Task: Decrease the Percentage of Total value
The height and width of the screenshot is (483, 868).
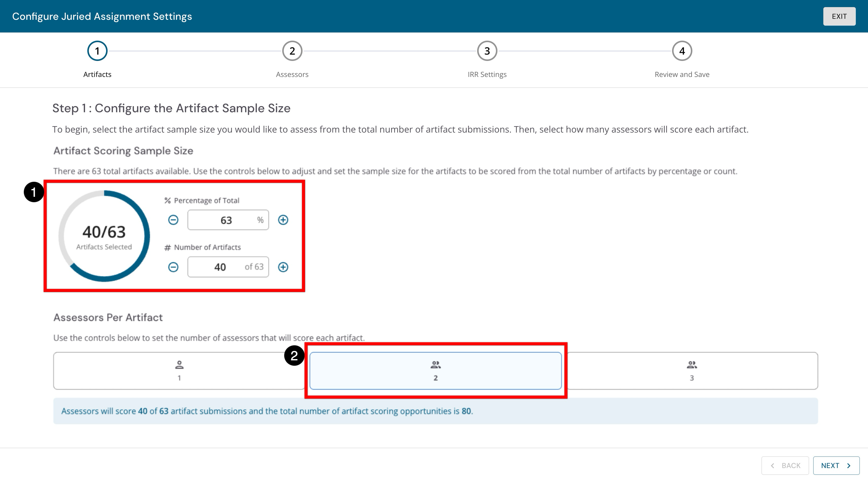Action: coord(173,220)
